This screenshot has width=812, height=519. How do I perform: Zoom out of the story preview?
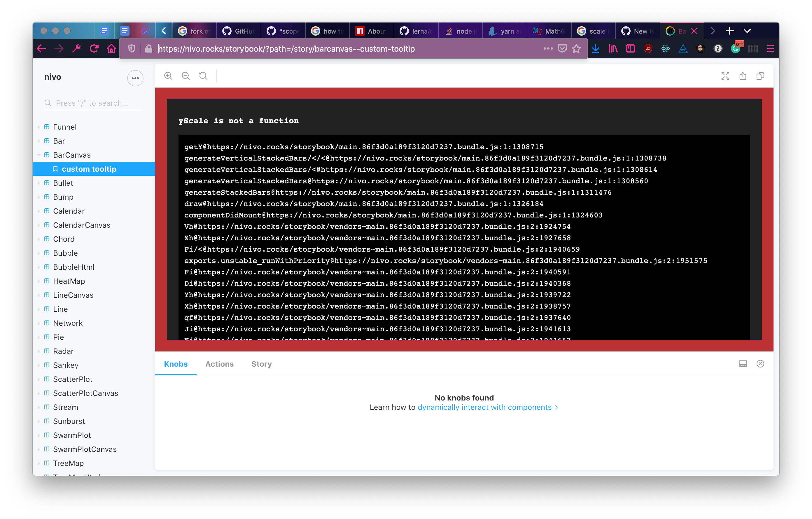(186, 76)
